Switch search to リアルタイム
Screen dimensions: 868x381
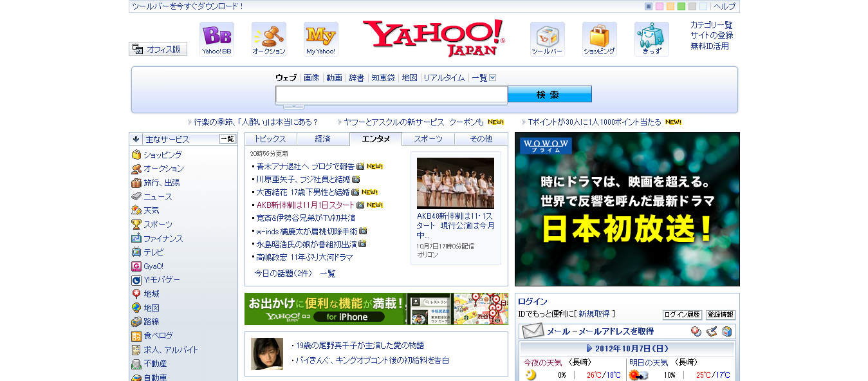pyautogui.click(x=444, y=78)
